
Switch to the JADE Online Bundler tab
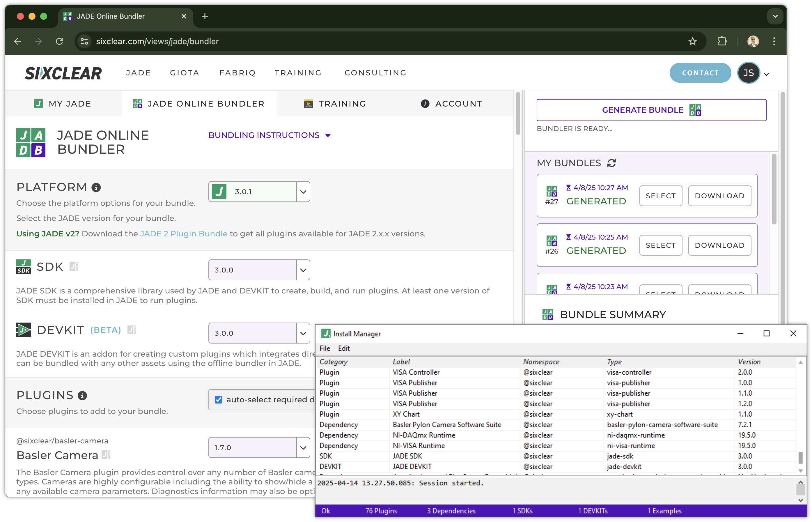click(x=199, y=104)
